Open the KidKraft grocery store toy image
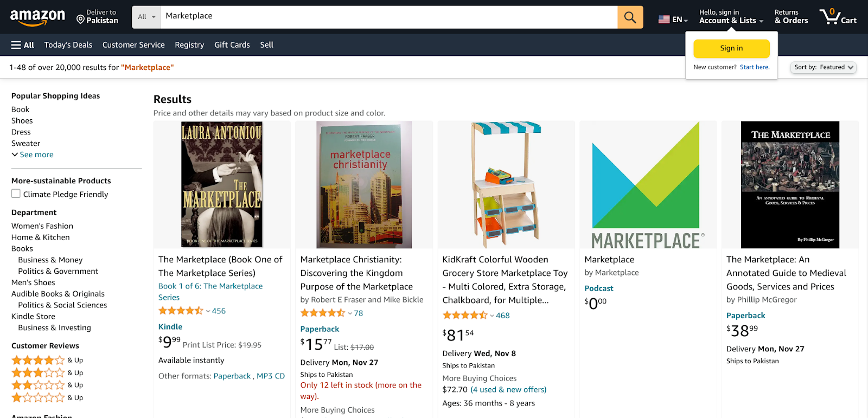 click(506, 185)
